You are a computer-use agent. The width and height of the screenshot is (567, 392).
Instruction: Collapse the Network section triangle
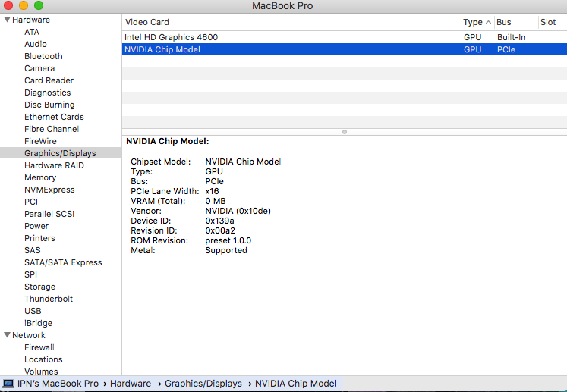point(7,335)
